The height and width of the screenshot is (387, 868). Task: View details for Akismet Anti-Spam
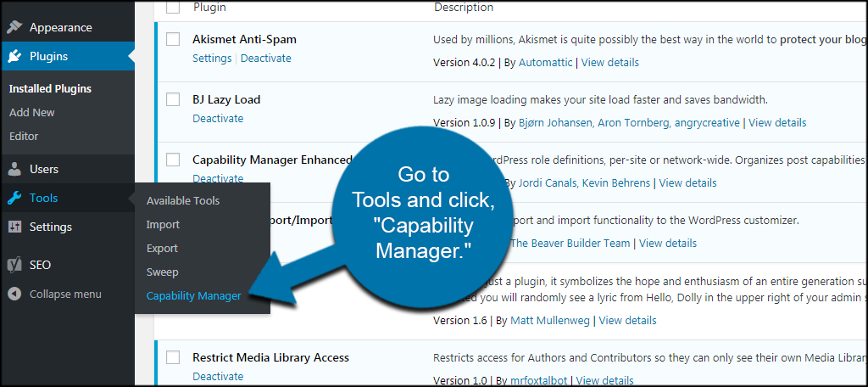610,62
